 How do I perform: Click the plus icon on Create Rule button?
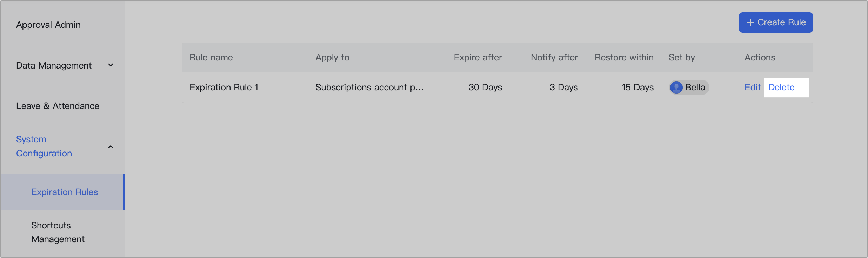[x=750, y=22]
